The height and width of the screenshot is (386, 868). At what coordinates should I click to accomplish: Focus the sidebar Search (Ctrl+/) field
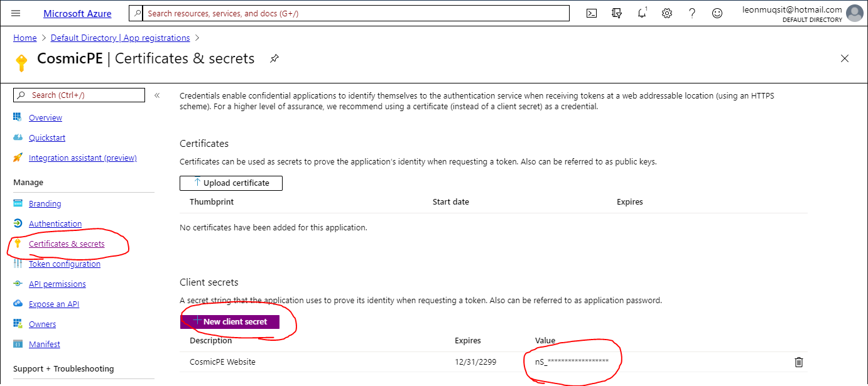coord(79,95)
